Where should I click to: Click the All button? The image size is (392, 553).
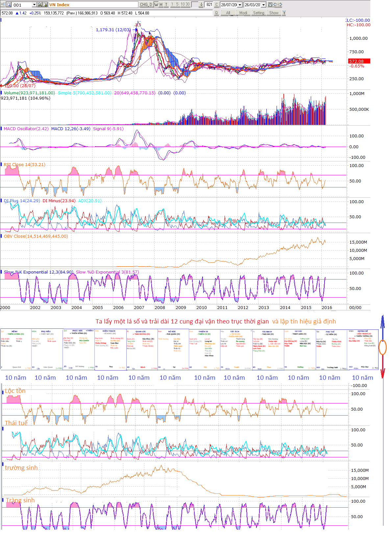(228, 13)
